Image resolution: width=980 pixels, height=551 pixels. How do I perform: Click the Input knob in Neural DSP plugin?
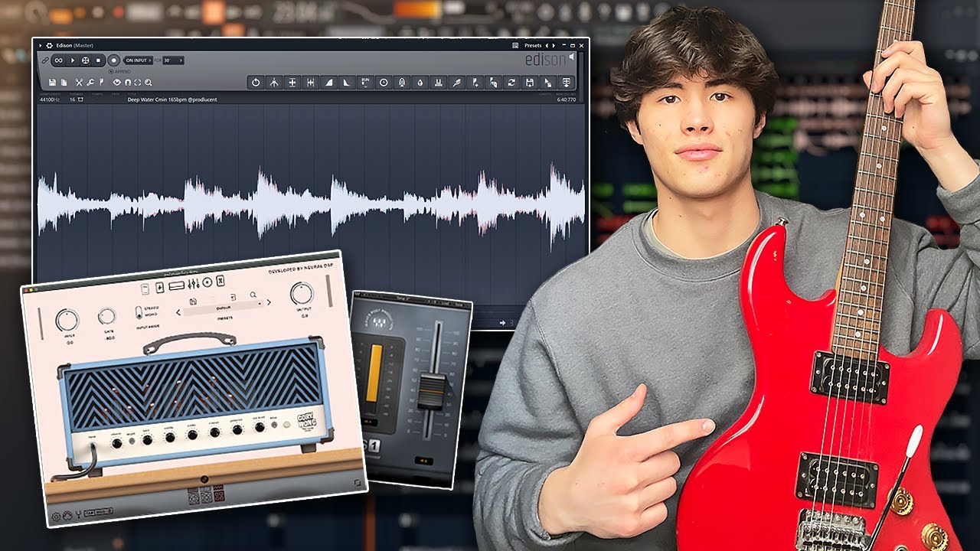[x=67, y=320]
